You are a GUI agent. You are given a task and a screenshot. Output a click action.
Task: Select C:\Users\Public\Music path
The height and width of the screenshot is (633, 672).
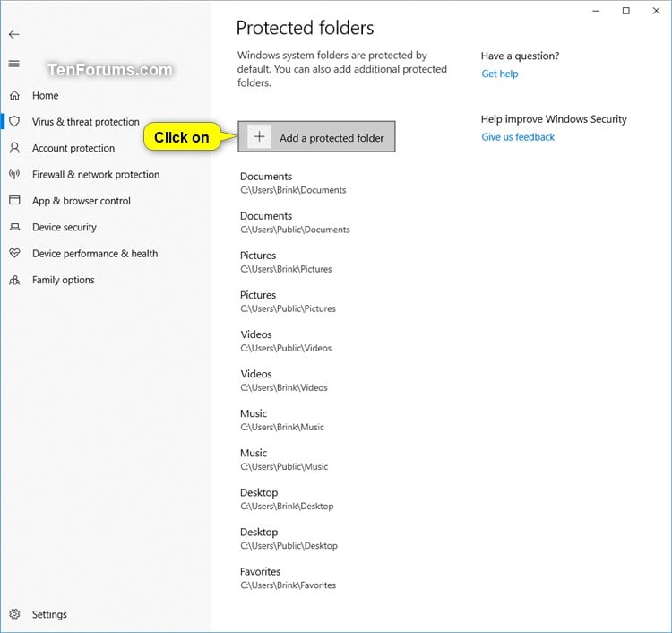[284, 466]
